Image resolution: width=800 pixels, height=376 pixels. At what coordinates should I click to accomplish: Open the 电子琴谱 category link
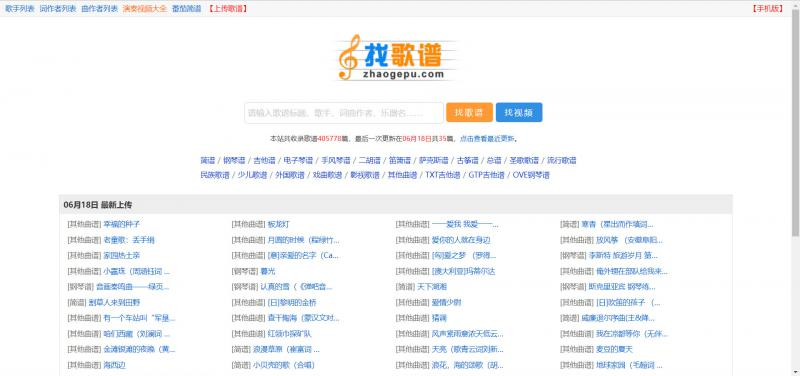298,160
